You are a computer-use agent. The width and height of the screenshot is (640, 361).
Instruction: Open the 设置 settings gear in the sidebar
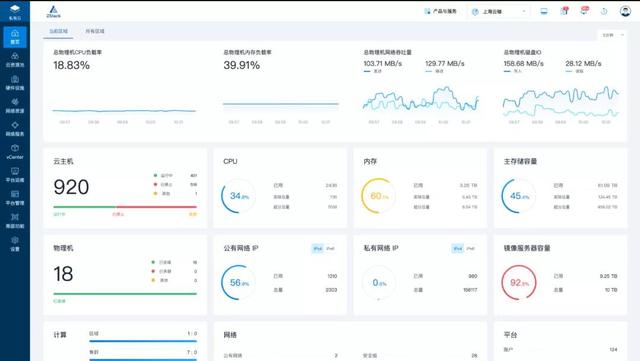pyautogui.click(x=15, y=243)
